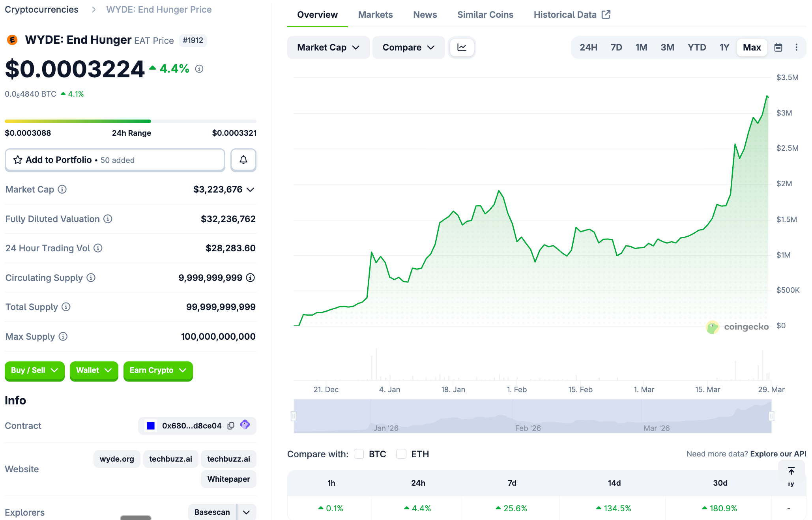The height and width of the screenshot is (520, 812).
Task: Click the scroll-to-top arrow icon
Action: point(791,471)
